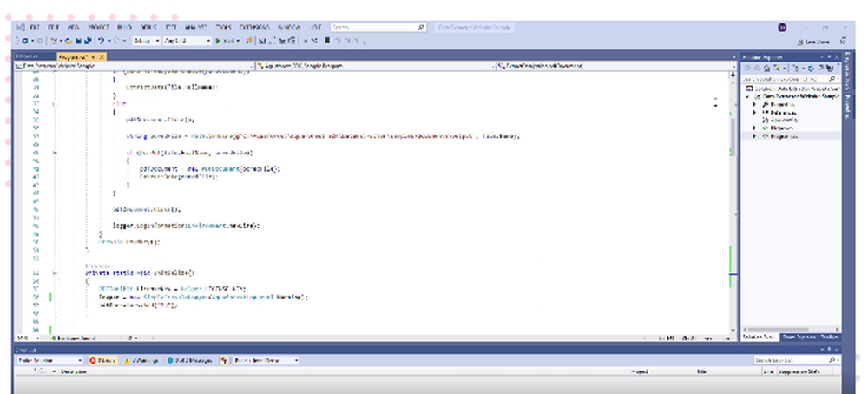868x394 pixels.
Task: Click the Redo icon in toolbar
Action: click(x=116, y=41)
